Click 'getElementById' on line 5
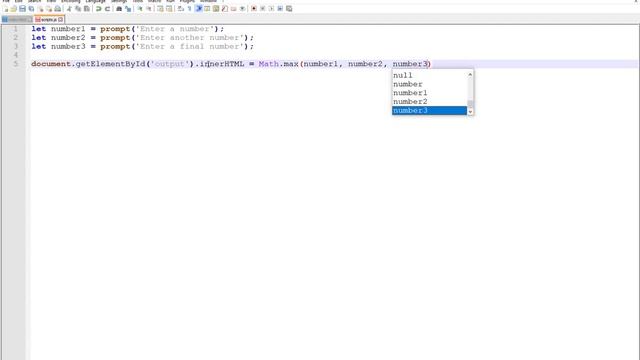The image size is (640, 360). tap(110, 64)
